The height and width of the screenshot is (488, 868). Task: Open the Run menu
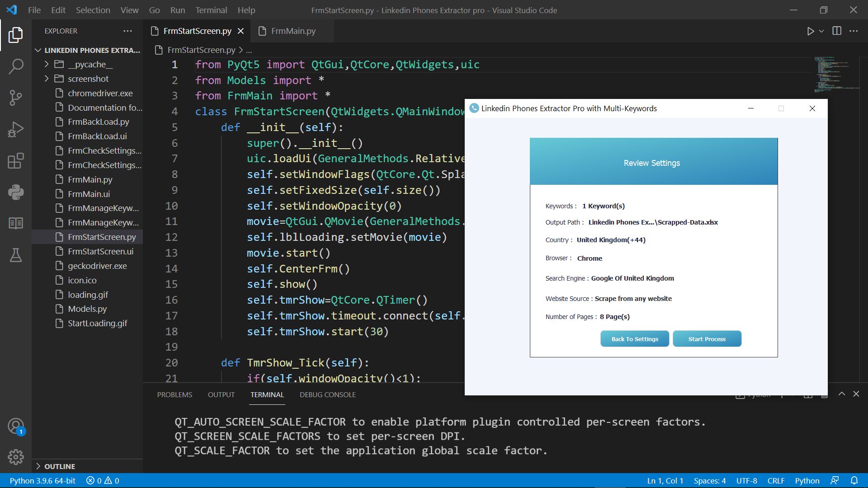[x=178, y=10]
